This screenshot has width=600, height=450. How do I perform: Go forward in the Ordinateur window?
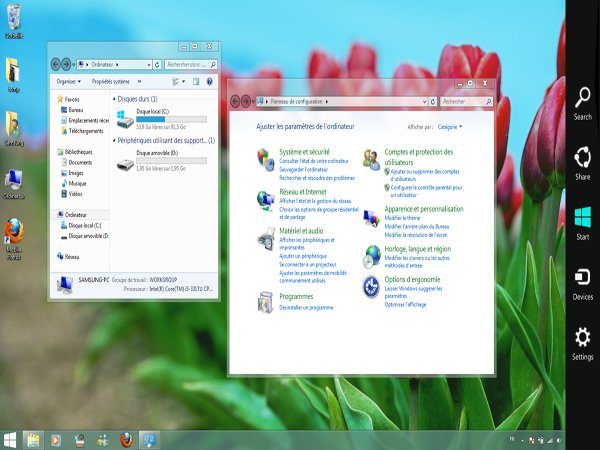(66, 64)
